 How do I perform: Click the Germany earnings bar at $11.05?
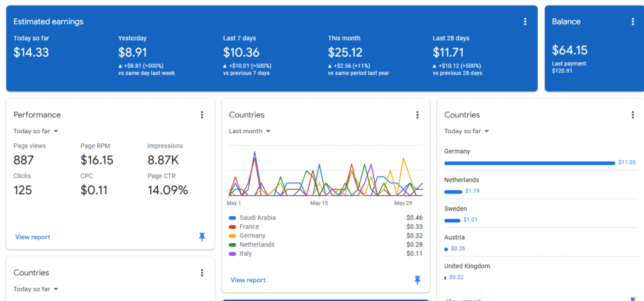[530, 163]
